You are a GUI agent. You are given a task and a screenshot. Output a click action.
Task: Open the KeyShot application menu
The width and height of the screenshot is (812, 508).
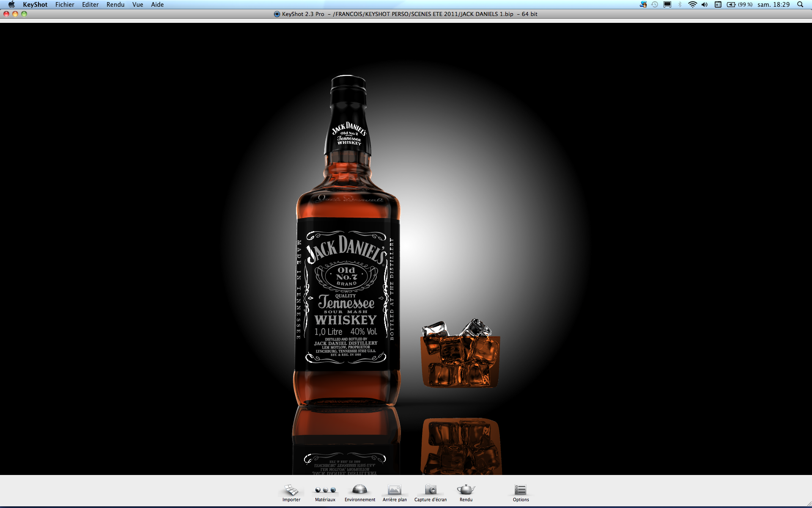pos(35,5)
